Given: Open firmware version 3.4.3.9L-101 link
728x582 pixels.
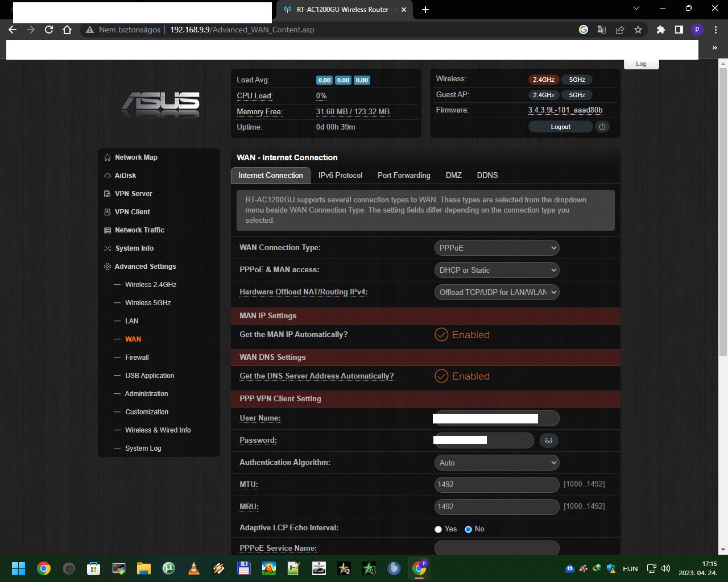Looking at the screenshot, I should 565,110.
